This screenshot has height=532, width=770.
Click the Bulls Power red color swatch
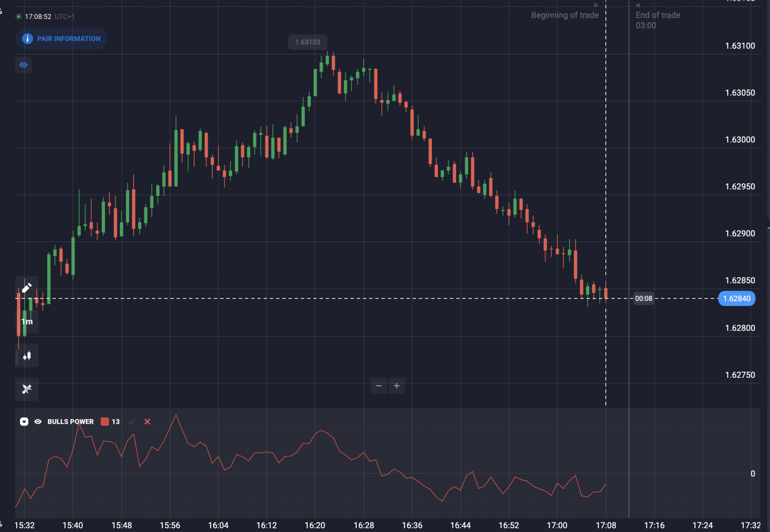[x=105, y=421]
